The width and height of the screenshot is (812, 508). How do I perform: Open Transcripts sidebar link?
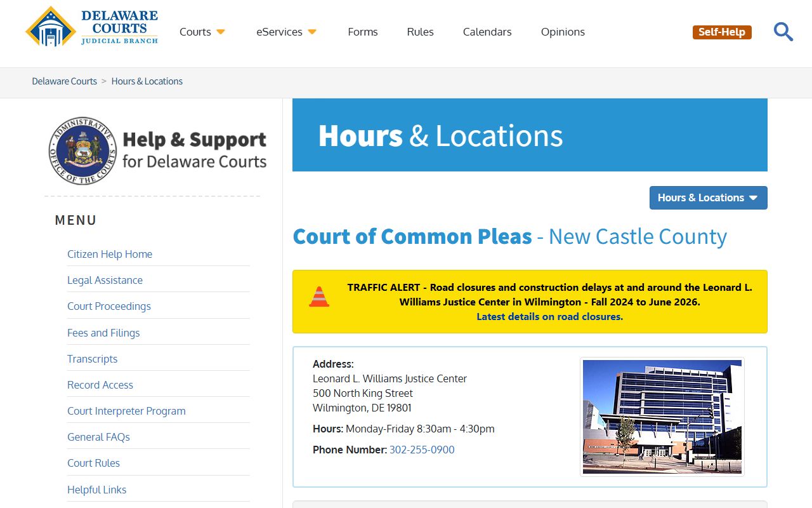(93, 359)
